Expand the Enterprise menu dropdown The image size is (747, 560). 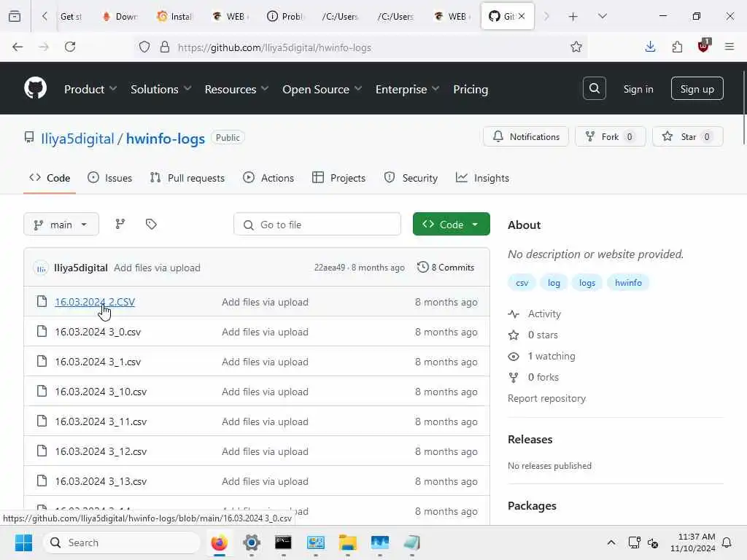(x=407, y=89)
